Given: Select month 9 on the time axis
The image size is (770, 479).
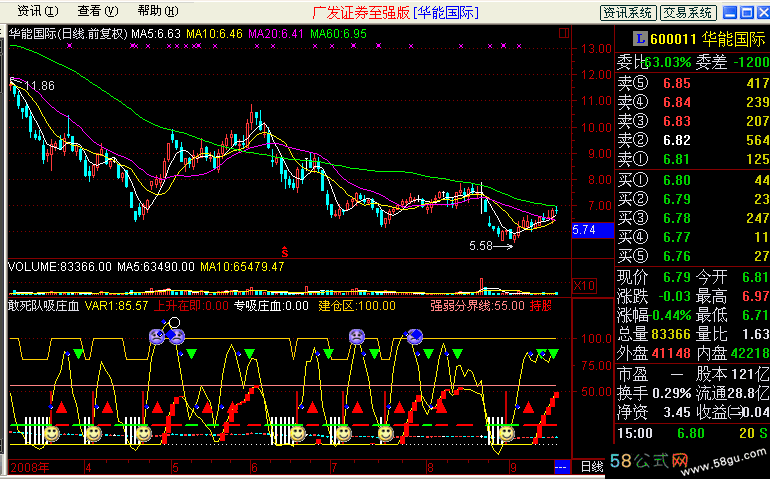Looking at the screenshot, I should (x=513, y=467).
